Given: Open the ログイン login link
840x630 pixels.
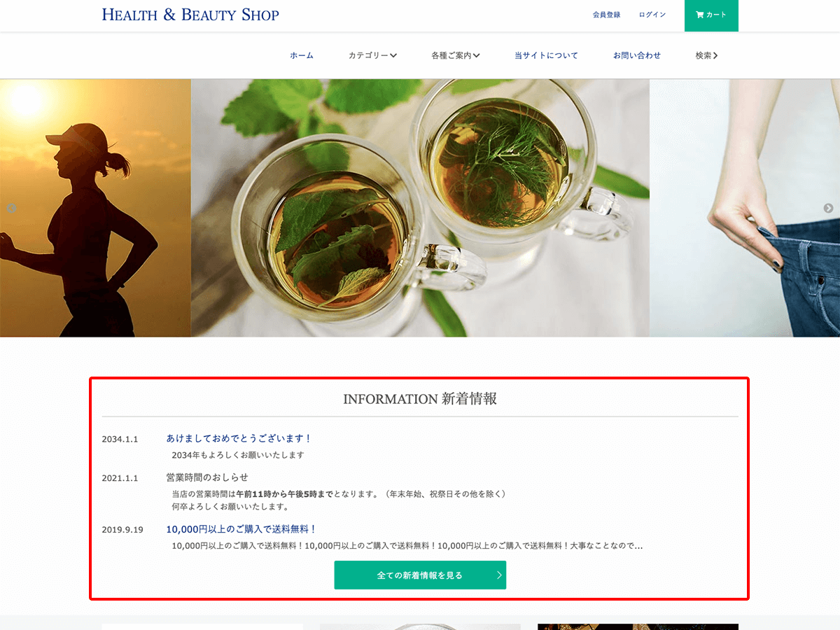Looking at the screenshot, I should (652, 15).
